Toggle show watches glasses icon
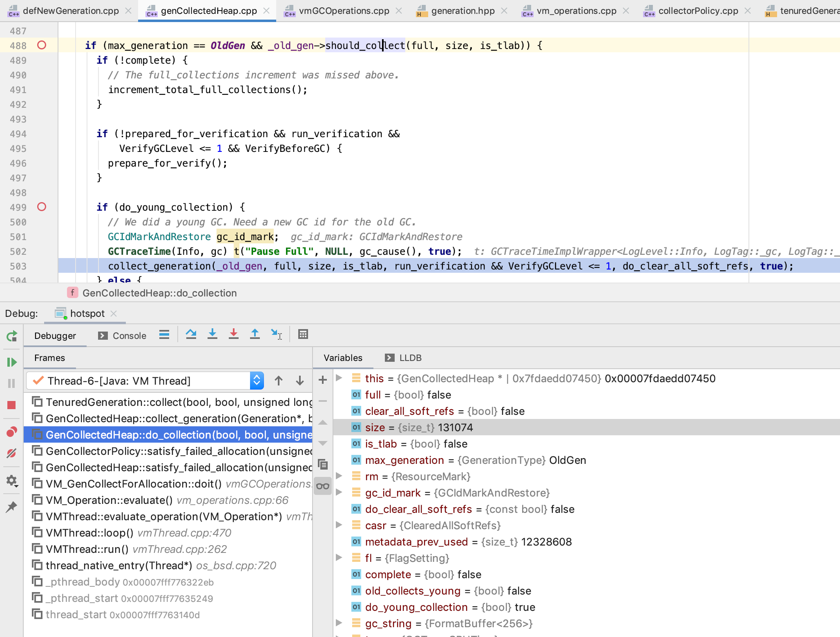The width and height of the screenshot is (840, 637). coord(323,486)
